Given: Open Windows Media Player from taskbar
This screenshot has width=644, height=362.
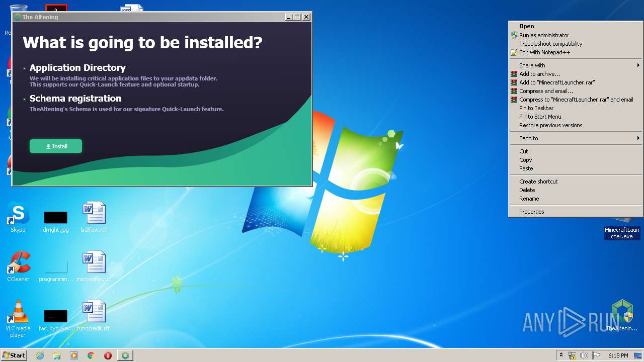Looking at the screenshot, I should [x=74, y=355].
